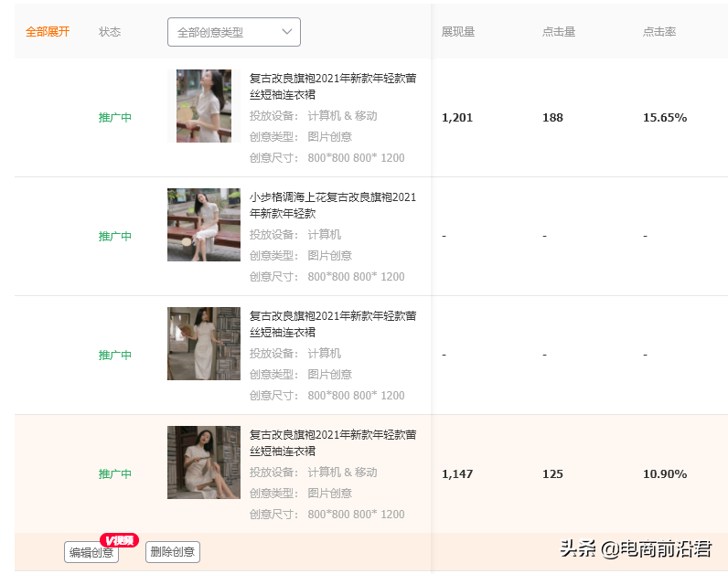Click the 删除创意 button

click(173, 552)
